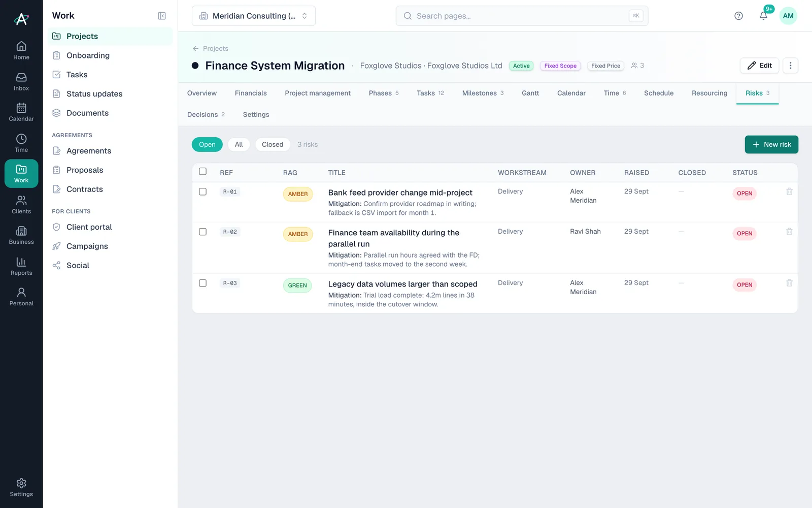Image resolution: width=812 pixels, height=508 pixels.
Task: Click the AMBER badge on R-01
Action: coord(298,194)
